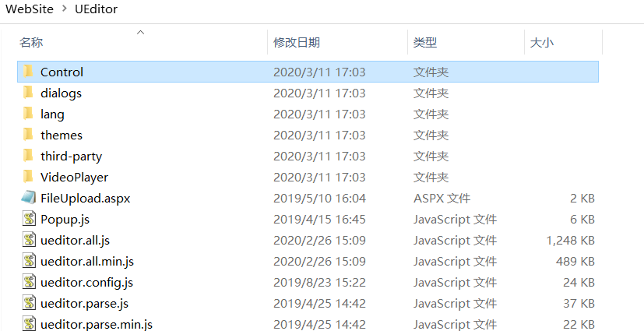The width and height of the screenshot is (644, 331).
Task: Select the dialogs folder icon
Action: [29, 93]
